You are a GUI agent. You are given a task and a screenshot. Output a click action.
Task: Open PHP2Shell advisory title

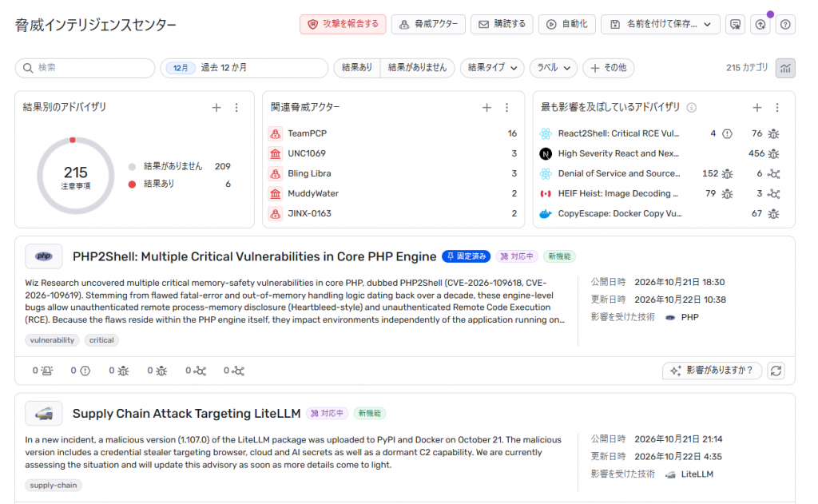tap(254, 256)
